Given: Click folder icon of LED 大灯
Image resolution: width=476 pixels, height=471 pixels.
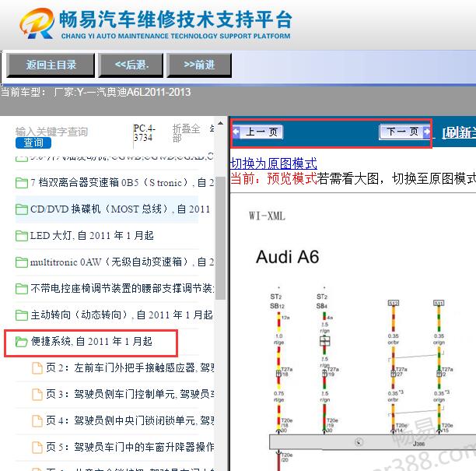Looking at the screenshot, I should (22, 236).
